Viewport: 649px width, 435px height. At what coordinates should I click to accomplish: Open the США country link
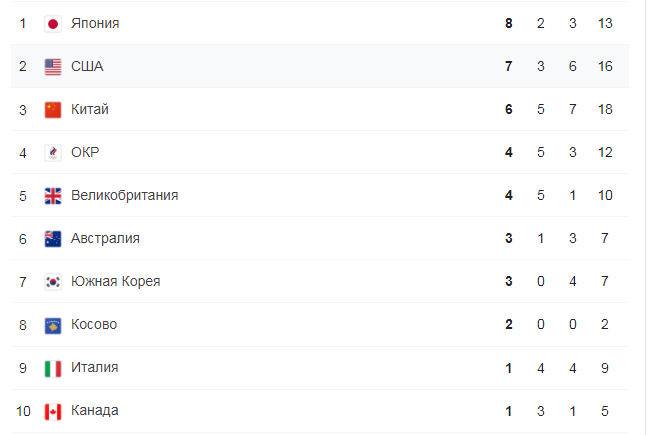(87, 67)
